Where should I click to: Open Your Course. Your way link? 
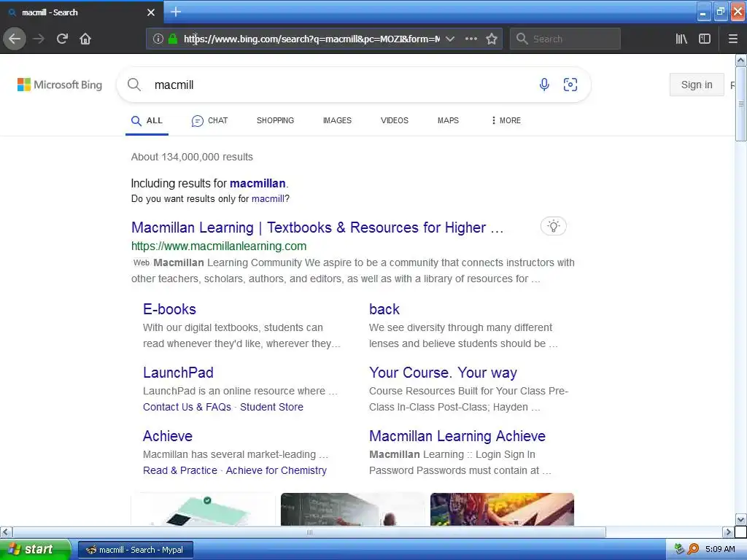pyautogui.click(x=443, y=373)
